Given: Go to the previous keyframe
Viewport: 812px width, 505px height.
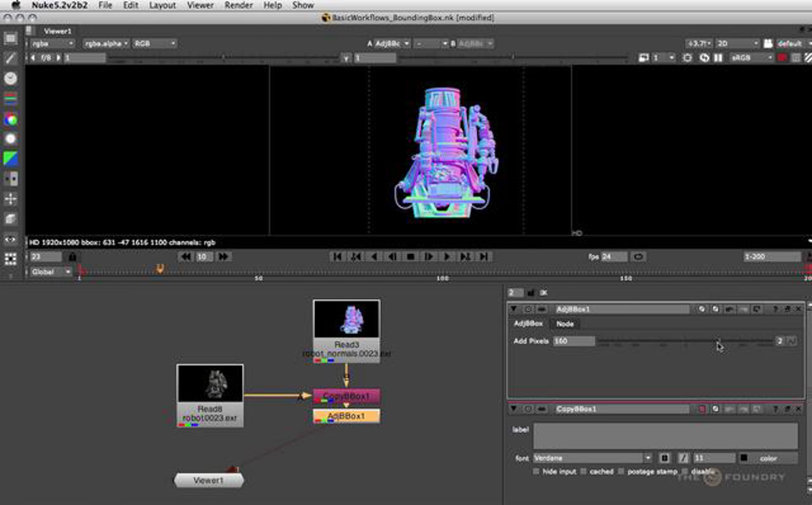Looking at the screenshot, I should point(356,257).
